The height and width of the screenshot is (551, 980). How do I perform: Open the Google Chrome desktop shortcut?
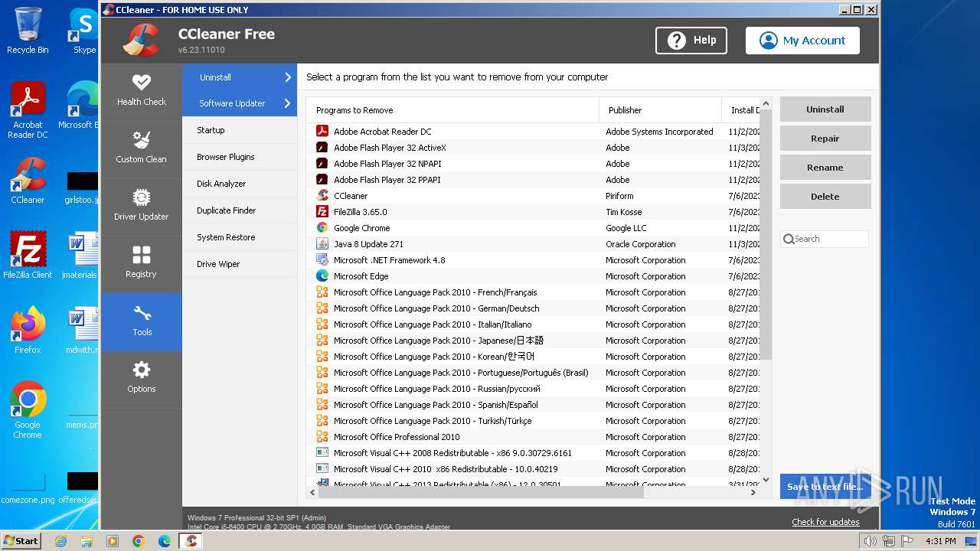point(28,409)
